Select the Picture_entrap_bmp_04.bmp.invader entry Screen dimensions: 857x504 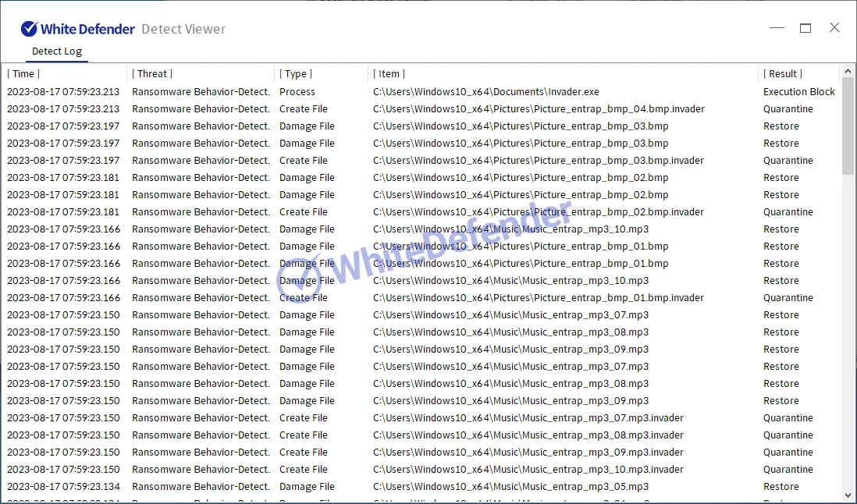[539, 109]
